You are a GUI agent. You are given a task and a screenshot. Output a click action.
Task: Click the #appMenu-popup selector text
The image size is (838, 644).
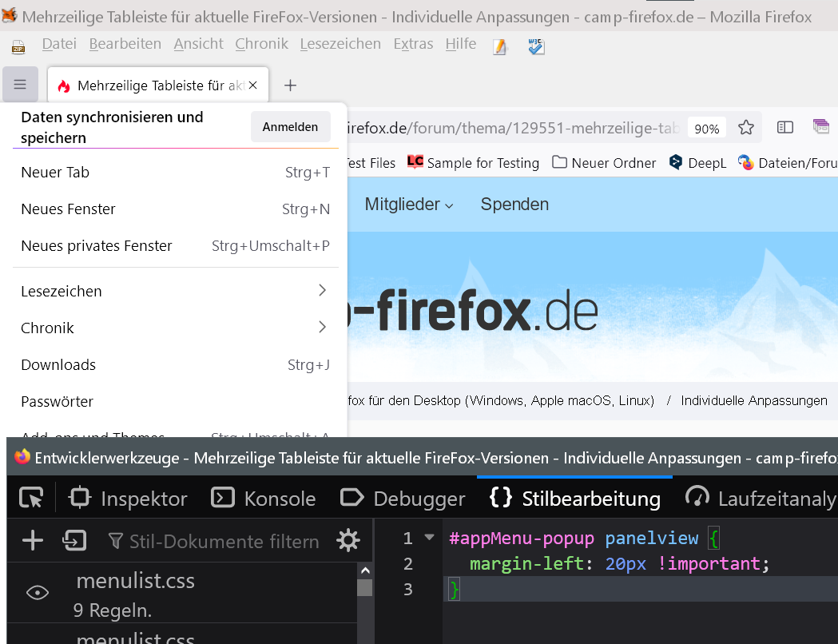click(521, 538)
